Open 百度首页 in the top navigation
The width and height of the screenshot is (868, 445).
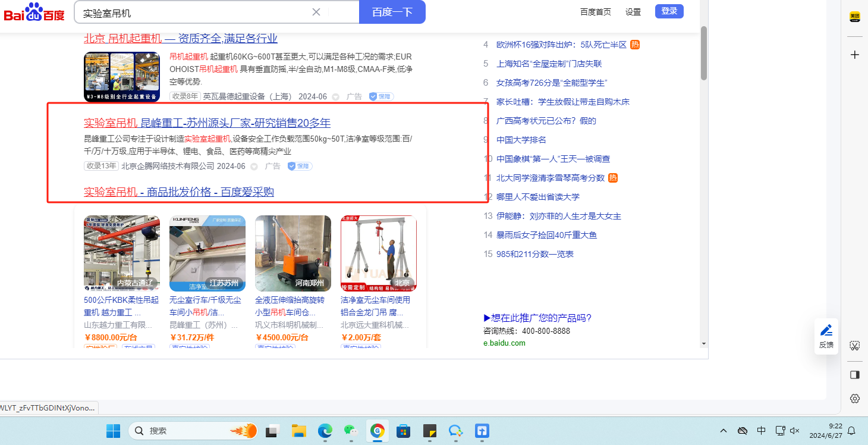tap(595, 12)
